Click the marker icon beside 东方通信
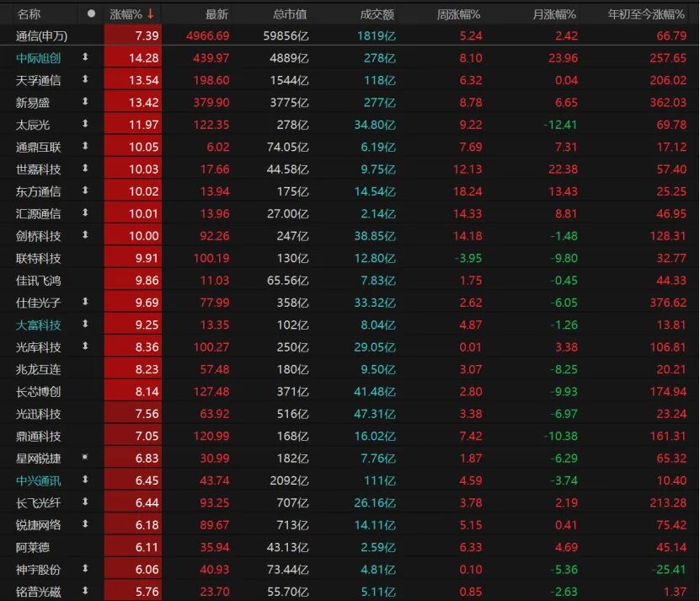The height and width of the screenshot is (601, 700). 84,190
